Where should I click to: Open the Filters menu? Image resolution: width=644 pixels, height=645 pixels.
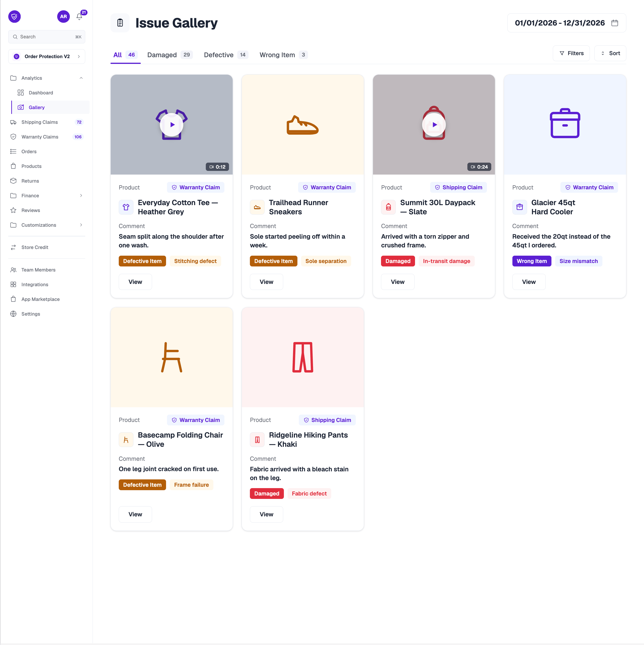coord(571,53)
